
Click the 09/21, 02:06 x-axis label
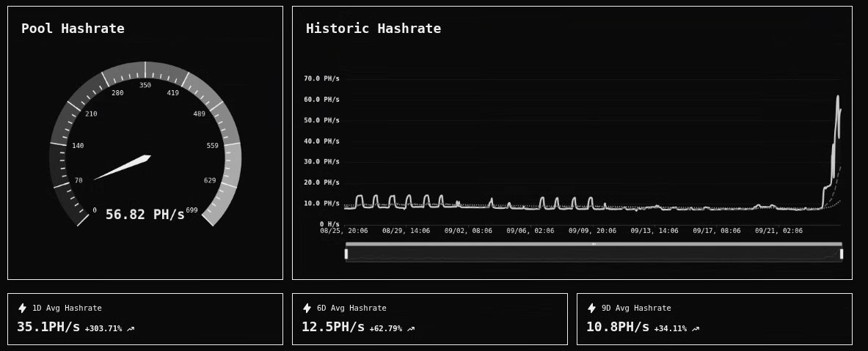tap(779, 231)
